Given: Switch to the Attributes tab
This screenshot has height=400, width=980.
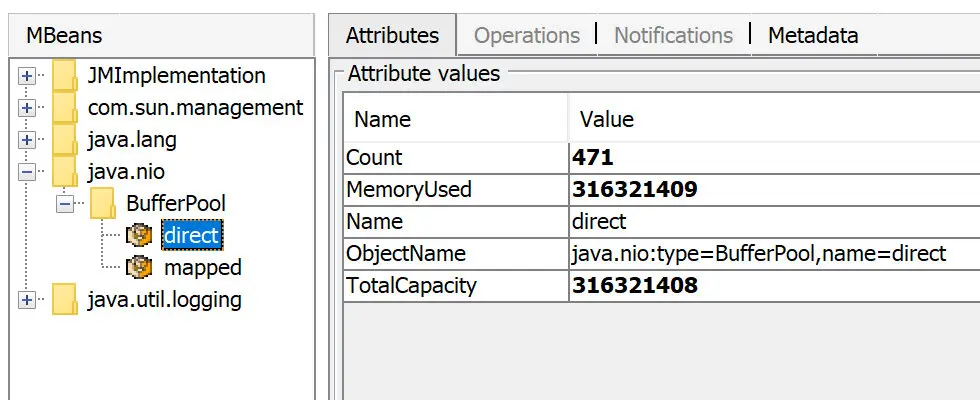Looking at the screenshot, I should pos(392,35).
